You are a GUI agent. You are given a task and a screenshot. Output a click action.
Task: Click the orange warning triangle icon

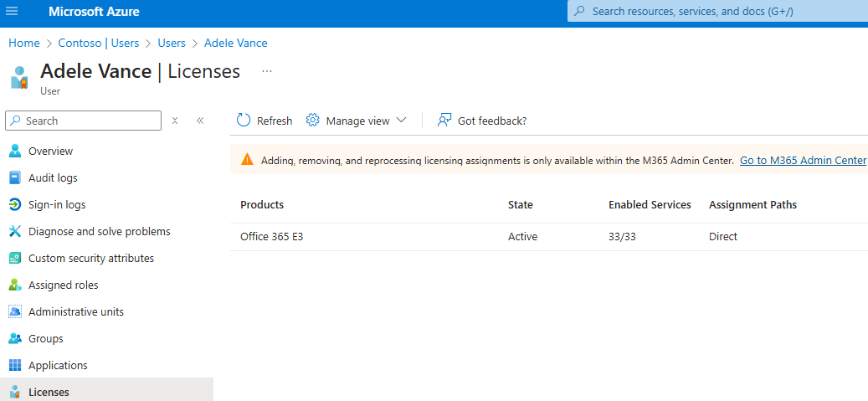[x=247, y=160]
